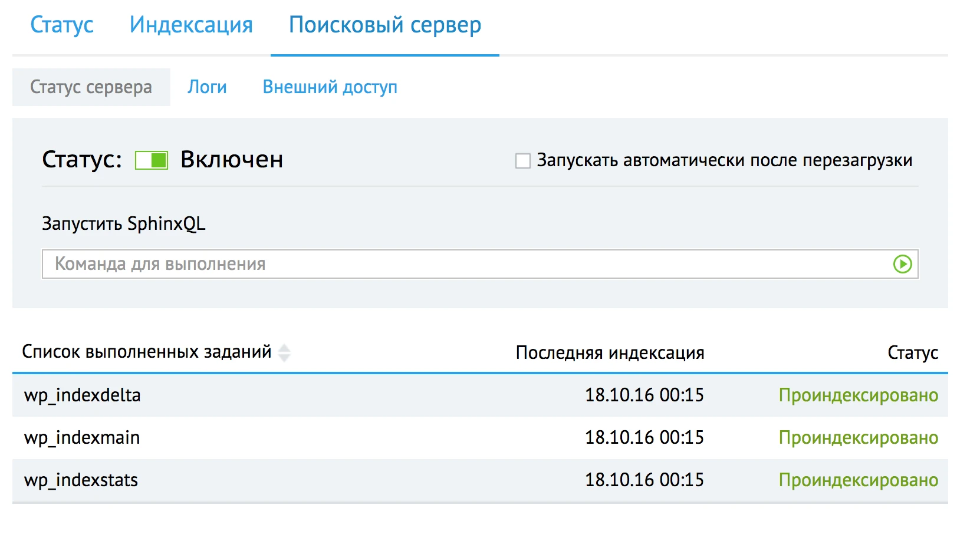Viewport: 980px width, 541px height.
Task: Click Проиндексировано status for wp_indexmain
Action: pos(858,437)
